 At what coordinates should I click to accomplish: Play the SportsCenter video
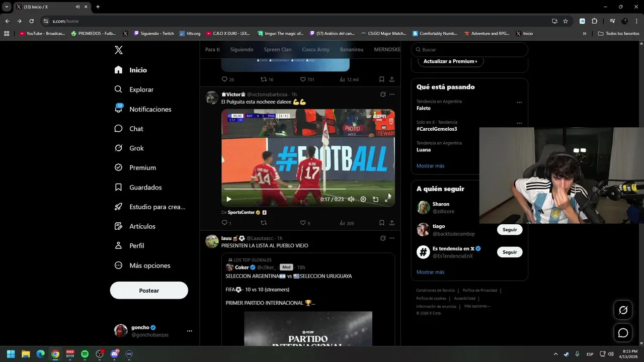coord(229,199)
